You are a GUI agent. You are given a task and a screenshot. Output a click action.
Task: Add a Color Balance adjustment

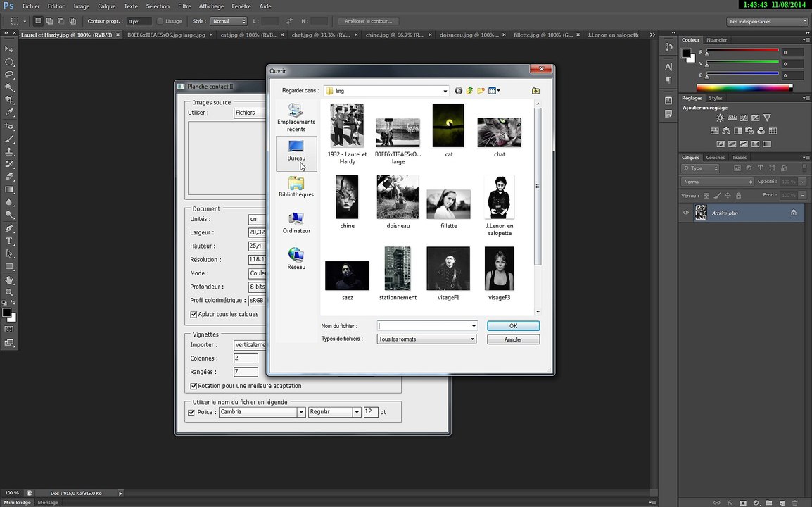(x=726, y=131)
